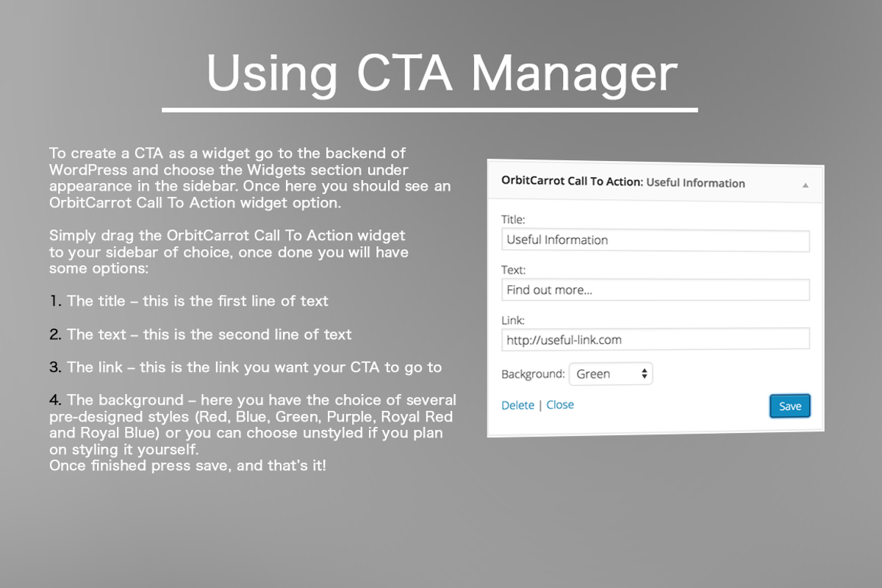Click the line '1. The title – this is the first line'
This screenshot has width=882, height=588.
tap(189, 301)
